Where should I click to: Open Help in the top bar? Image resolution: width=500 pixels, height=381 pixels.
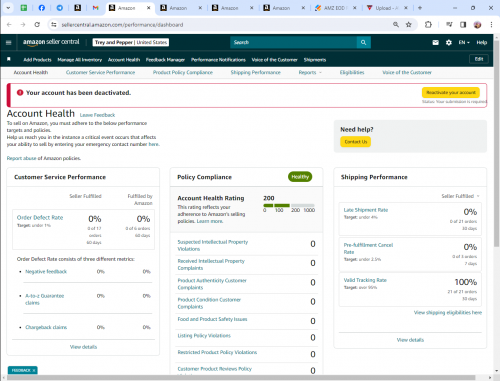pos(482,42)
